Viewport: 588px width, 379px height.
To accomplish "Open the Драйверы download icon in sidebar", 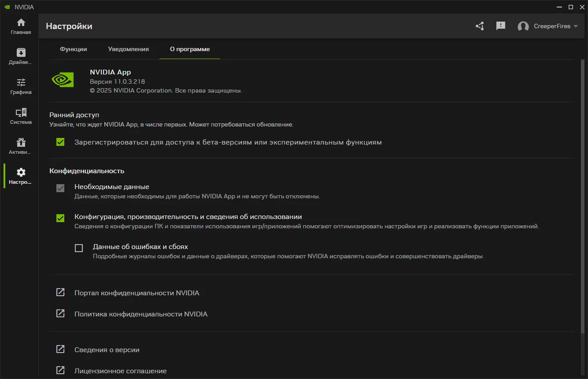I will pos(21,53).
